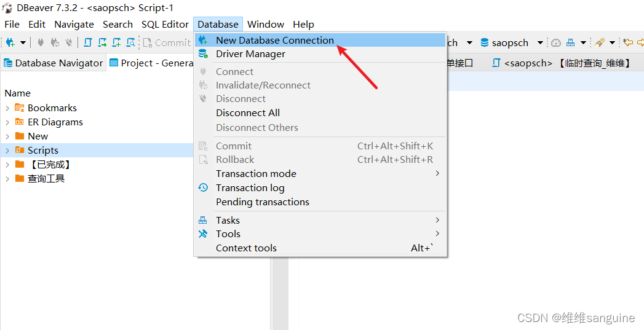Expand the New folder tree node
The image size is (644, 330).
7,136
